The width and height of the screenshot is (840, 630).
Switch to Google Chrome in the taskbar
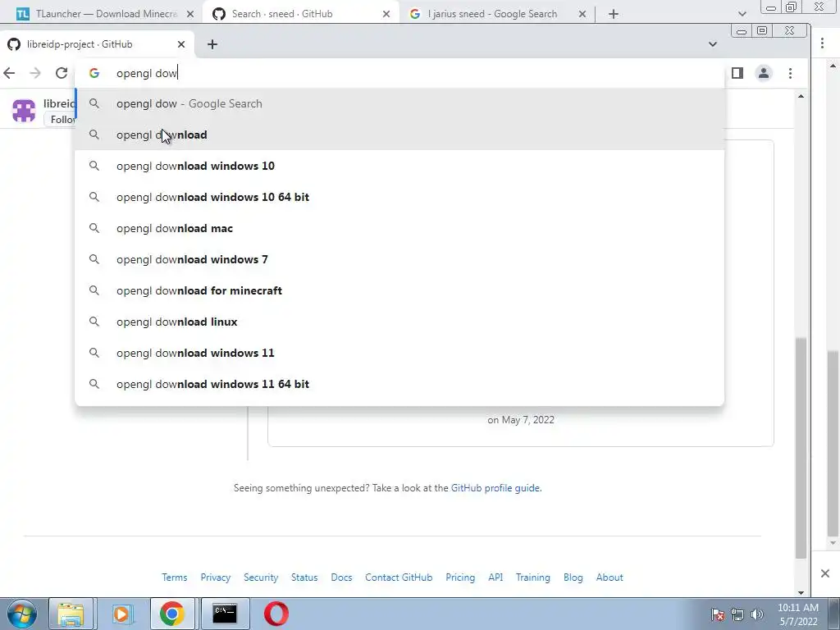pos(171,614)
